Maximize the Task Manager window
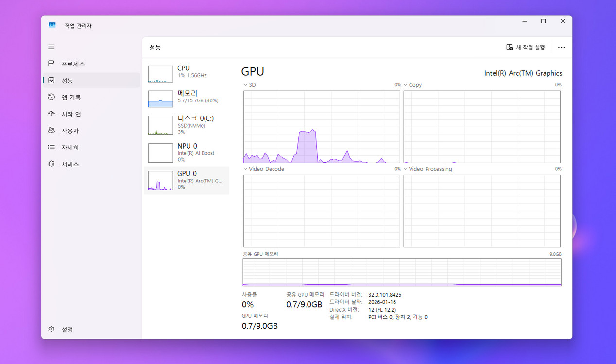616x364 pixels. [x=543, y=21]
